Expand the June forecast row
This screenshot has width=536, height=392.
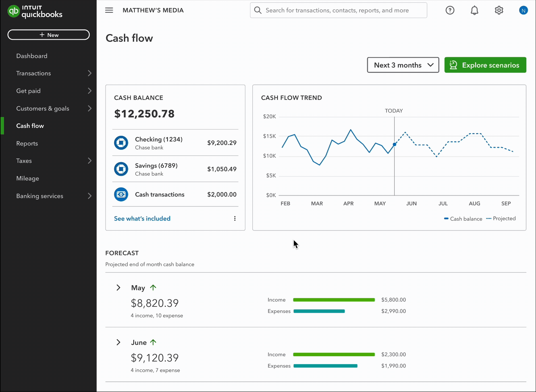[119, 342]
